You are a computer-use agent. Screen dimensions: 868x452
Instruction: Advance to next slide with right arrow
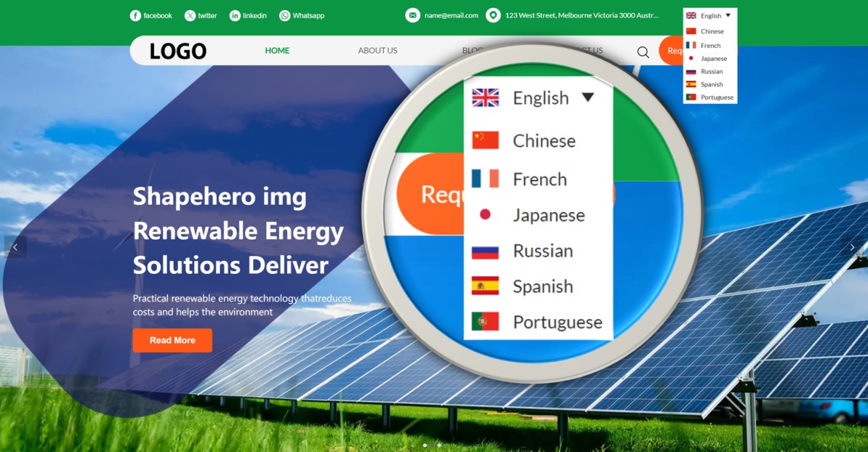click(852, 247)
